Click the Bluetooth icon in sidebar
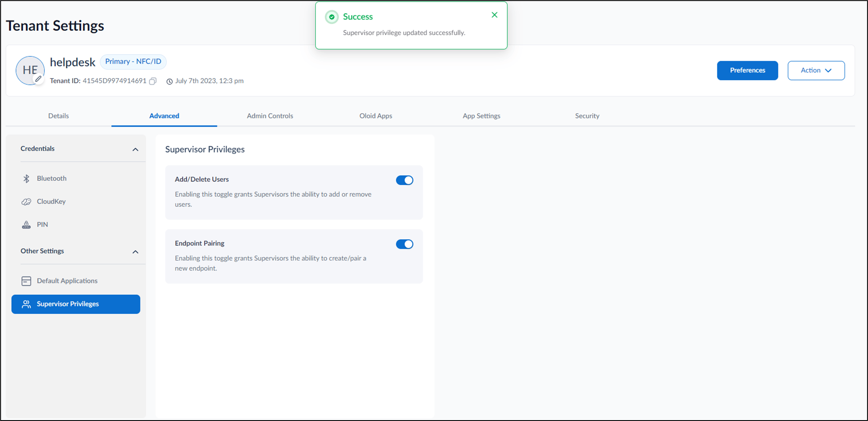This screenshot has width=868, height=421. (26, 179)
